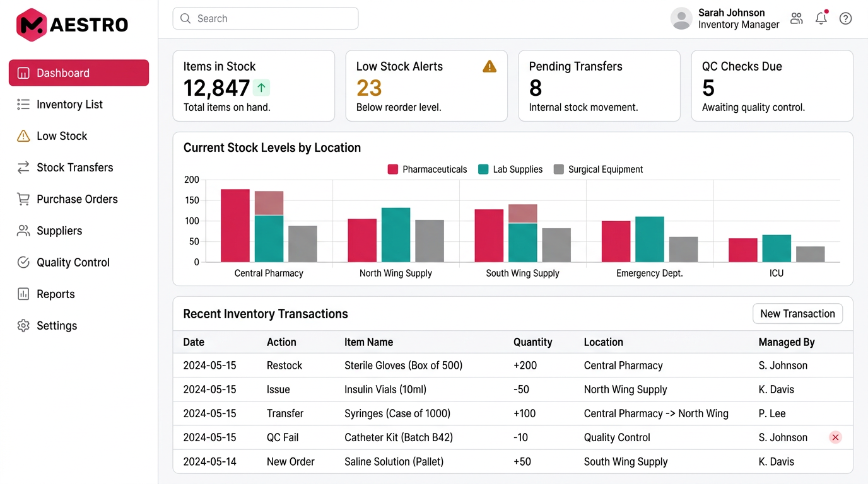868x484 pixels.
Task: Click the Action column header
Action: pos(281,342)
